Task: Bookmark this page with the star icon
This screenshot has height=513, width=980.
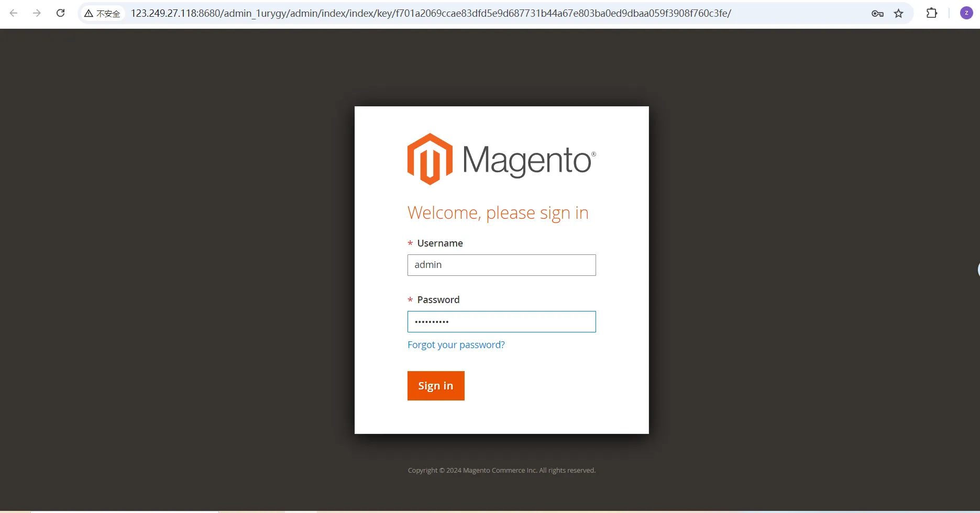Action: [x=899, y=14]
